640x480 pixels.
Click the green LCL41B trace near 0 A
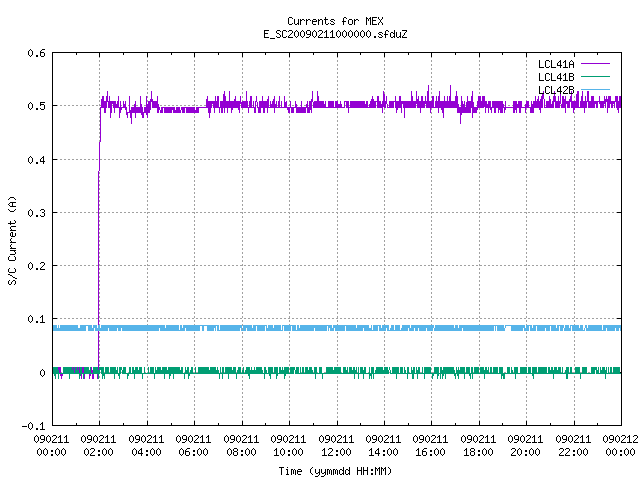[x=337, y=371]
